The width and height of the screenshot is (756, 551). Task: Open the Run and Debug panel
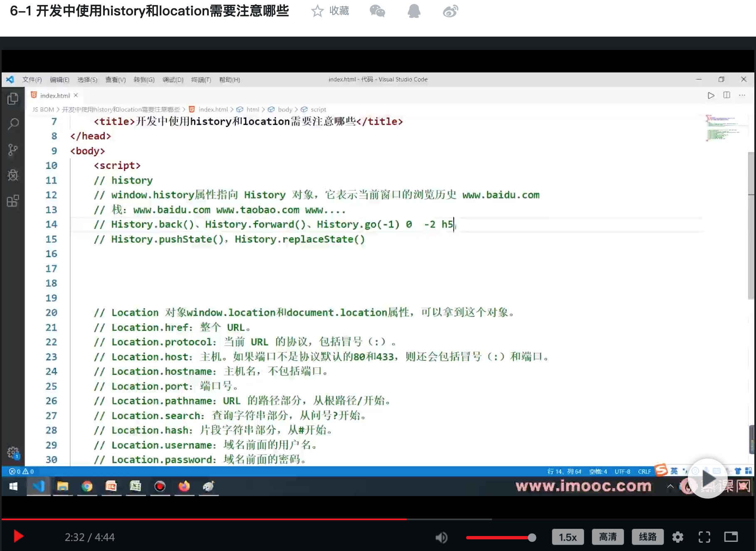pos(13,175)
